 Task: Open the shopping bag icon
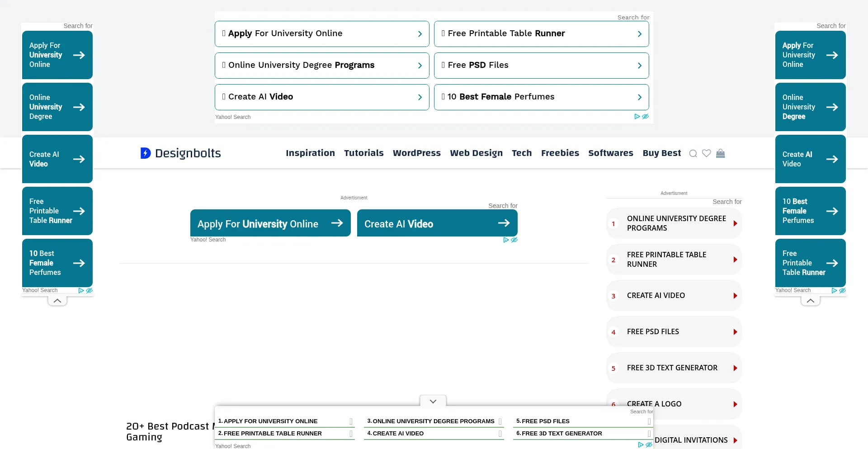721,154
